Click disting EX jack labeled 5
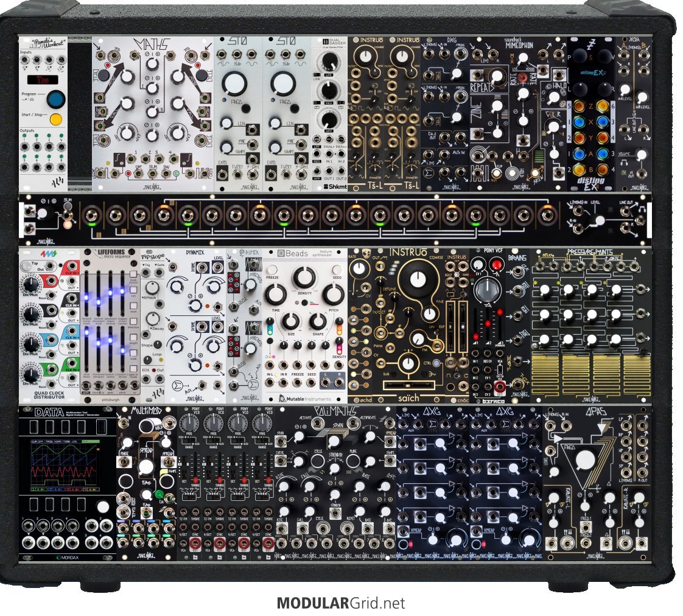 click(x=579, y=107)
